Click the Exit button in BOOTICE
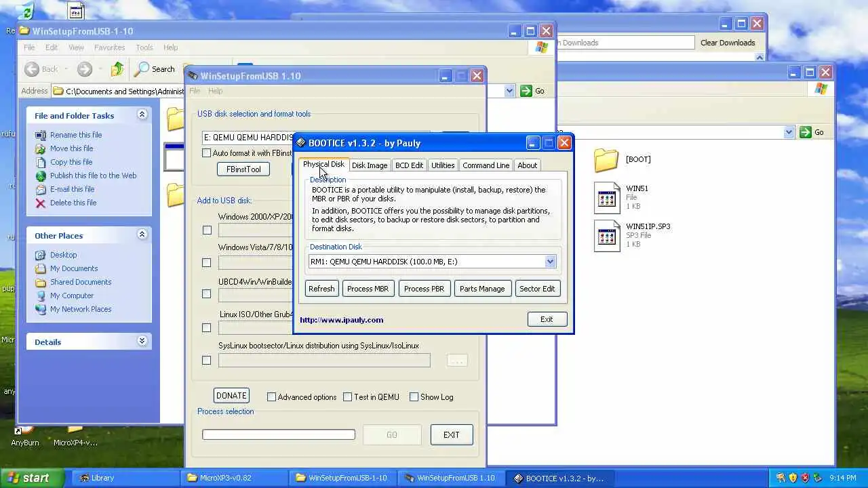The height and width of the screenshot is (488, 868). pyautogui.click(x=547, y=319)
